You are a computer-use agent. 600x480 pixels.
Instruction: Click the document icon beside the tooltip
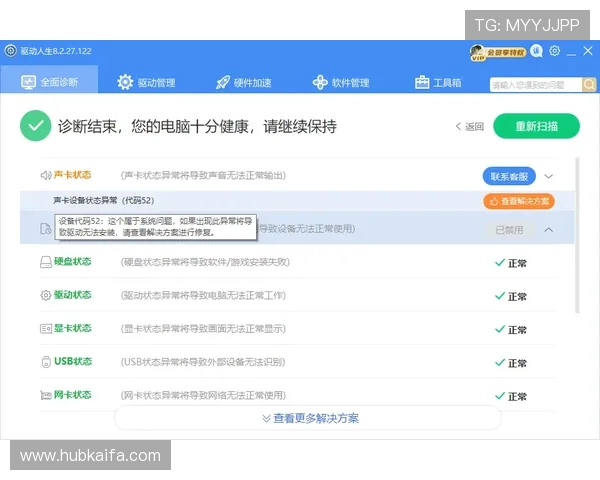click(x=46, y=229)
